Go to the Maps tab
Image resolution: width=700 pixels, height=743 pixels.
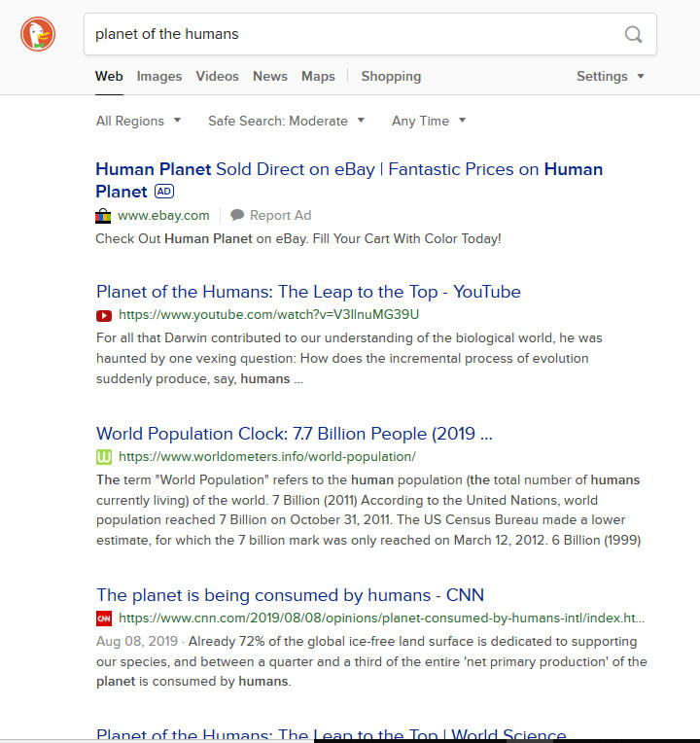(x=318, y=77)
